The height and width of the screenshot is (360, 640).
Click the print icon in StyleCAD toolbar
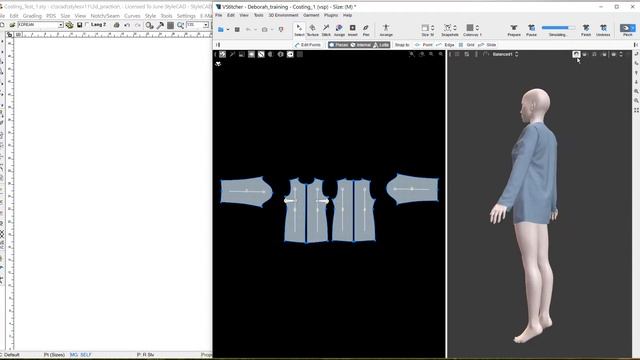point(117,25)
